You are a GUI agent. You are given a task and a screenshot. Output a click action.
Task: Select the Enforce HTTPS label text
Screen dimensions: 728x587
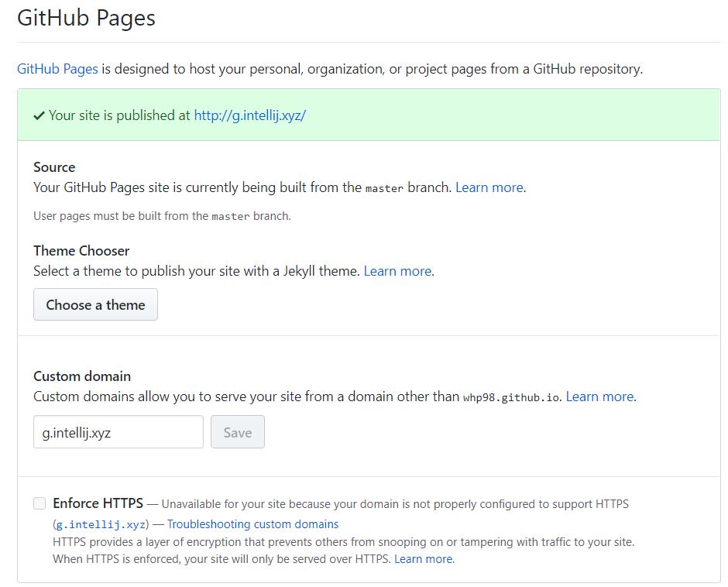click(98, 503)
